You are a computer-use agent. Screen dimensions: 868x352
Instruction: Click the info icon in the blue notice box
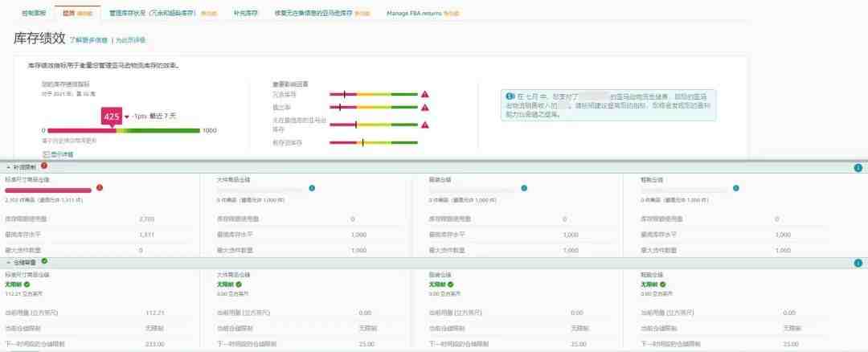[510, 96]
